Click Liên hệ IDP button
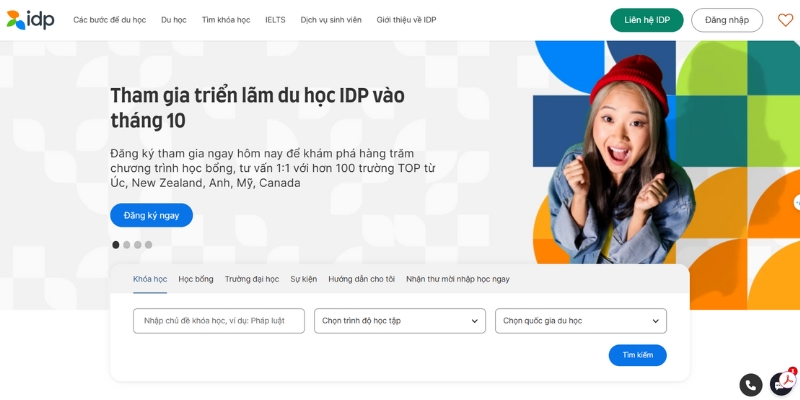The height and width of the screenshot is (400, 800). pyautogui.click(x=647, y=20)
